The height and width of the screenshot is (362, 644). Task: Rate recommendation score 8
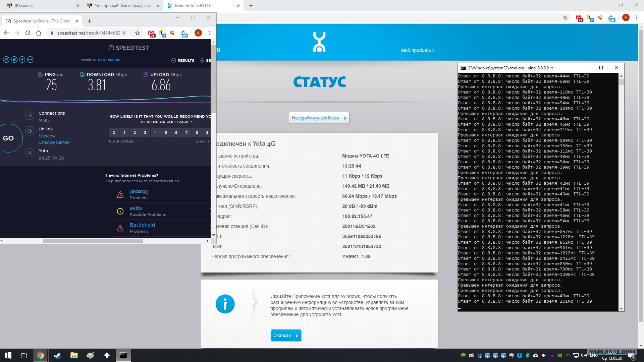pyautogui.click(x=197, y=132)
